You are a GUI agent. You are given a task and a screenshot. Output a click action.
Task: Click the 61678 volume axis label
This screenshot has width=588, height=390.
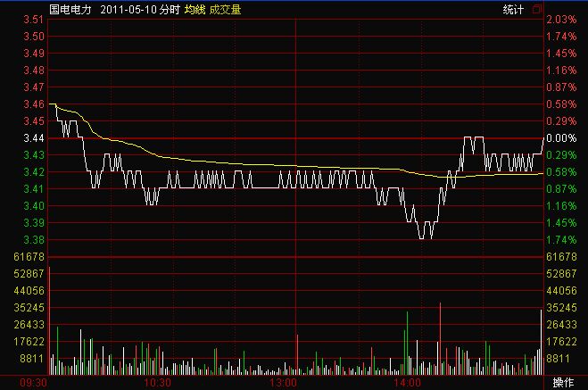pos(29,257)
